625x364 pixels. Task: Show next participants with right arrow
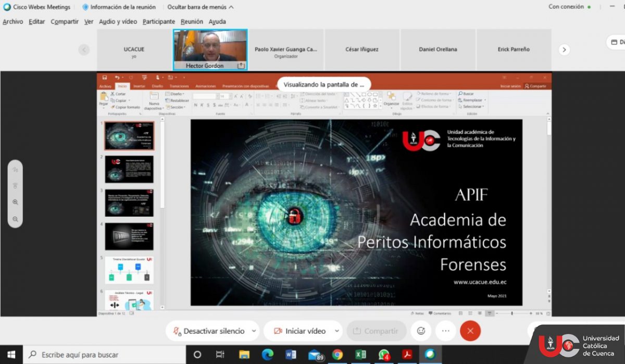pos(564,49)
